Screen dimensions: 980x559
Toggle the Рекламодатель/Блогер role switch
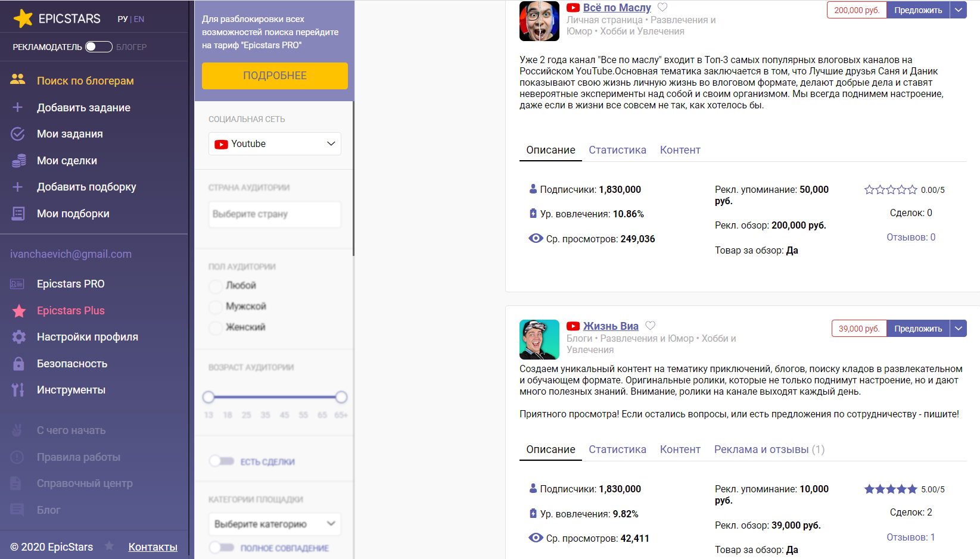[98, 47]
